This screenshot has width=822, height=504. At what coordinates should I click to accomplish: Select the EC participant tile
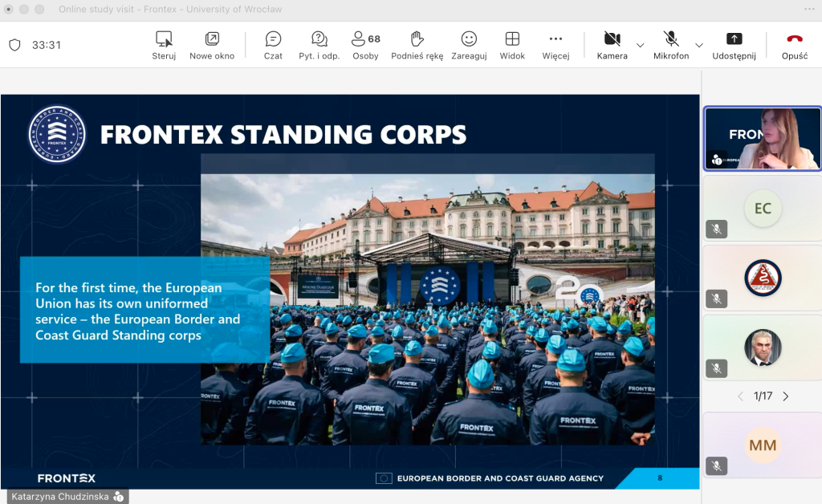(x=763, y=209)
